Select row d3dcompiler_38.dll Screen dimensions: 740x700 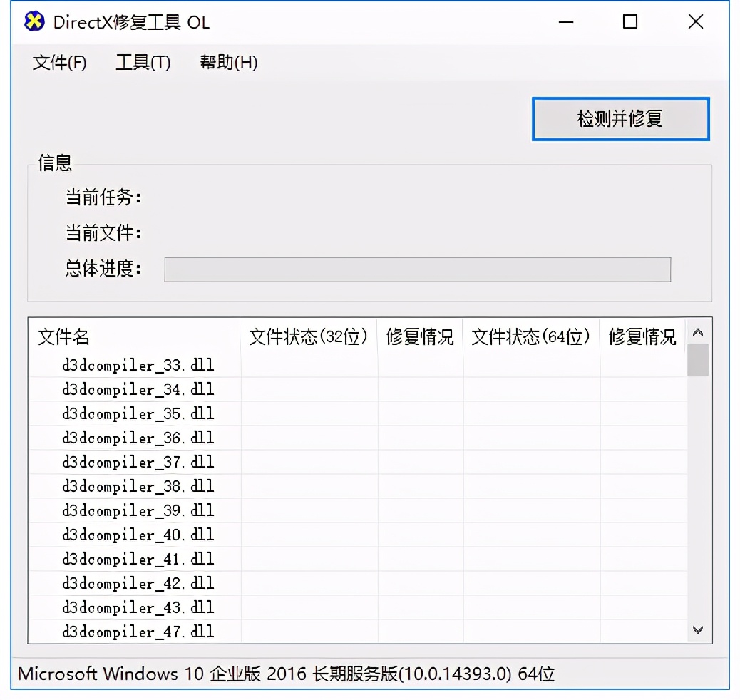click(x=358, y=486)
